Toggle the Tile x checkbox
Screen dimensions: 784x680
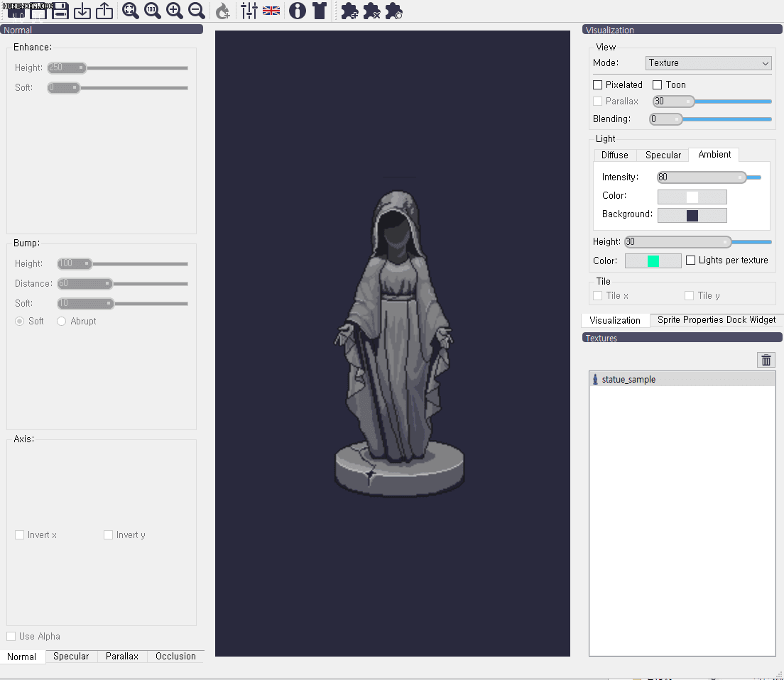click(x=597, y=295)
